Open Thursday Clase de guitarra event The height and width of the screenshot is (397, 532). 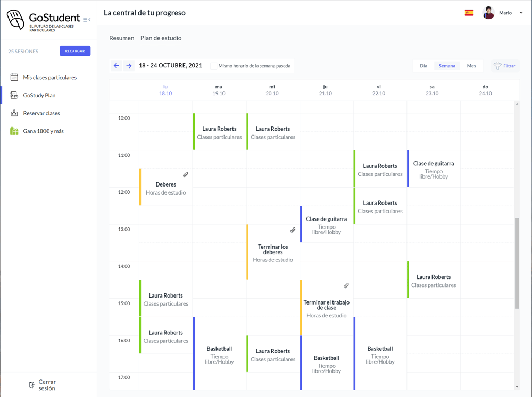click(327, 224)
